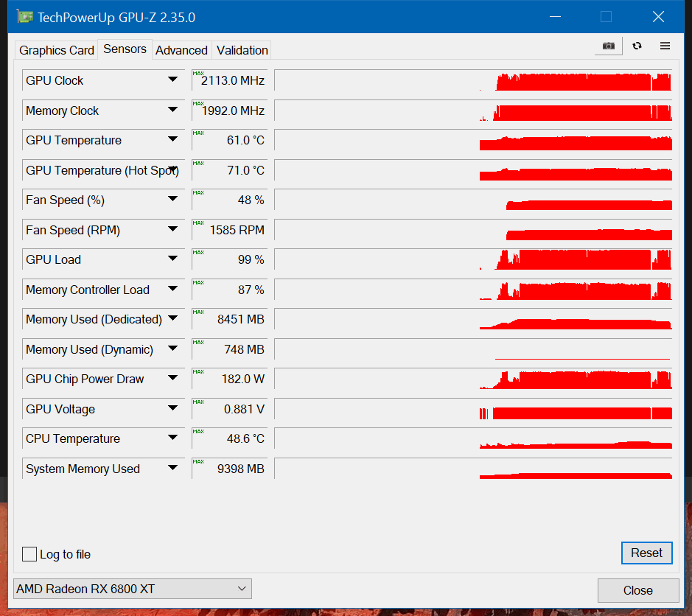Expand the GPU Clock sensor dropdown
Viewport: 692px width, 616px height.
pos(172,80)
